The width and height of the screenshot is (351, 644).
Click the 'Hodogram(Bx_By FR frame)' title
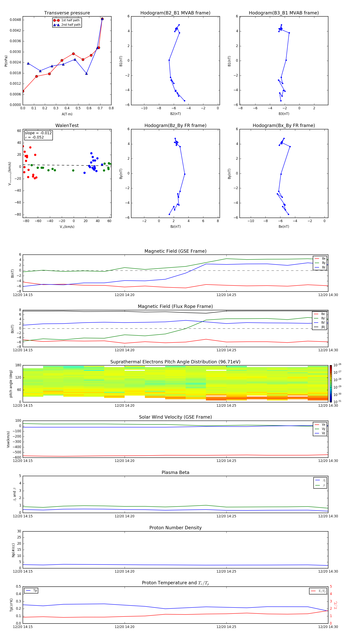[x=284, y=125]
